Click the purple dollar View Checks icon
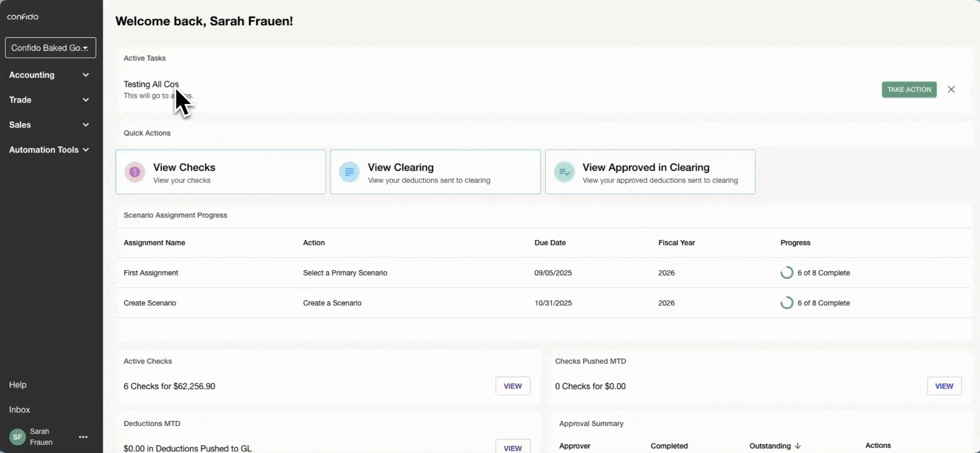This screenshot has width=980, height=453. tap(135, 172)
